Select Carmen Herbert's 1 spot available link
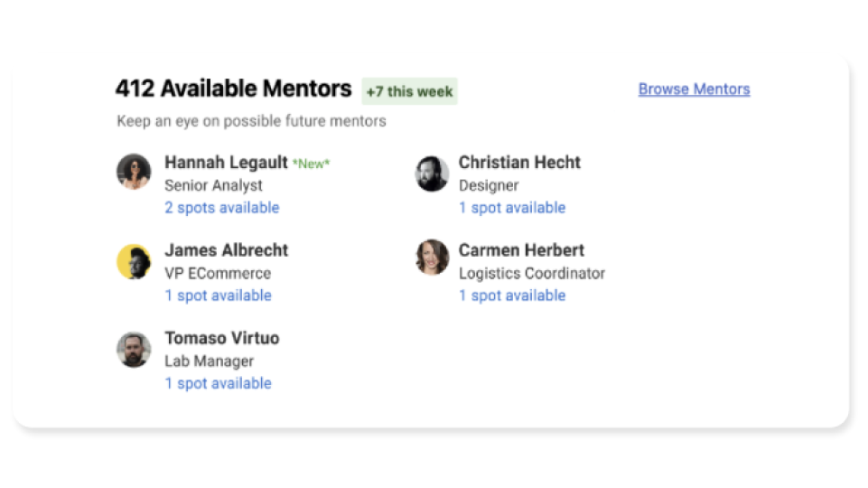The width and height of the screenshot is (868, 488). 512,296
